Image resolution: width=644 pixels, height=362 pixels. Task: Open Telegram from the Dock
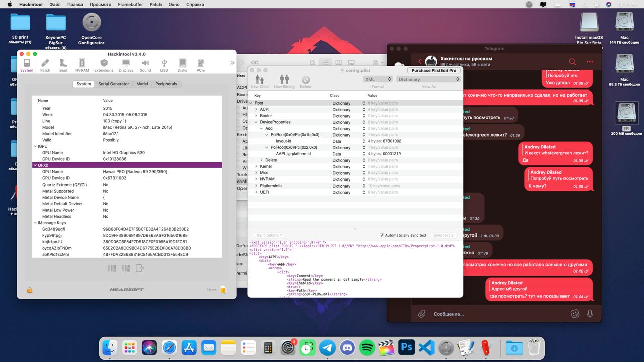click(x=328, y=348)
